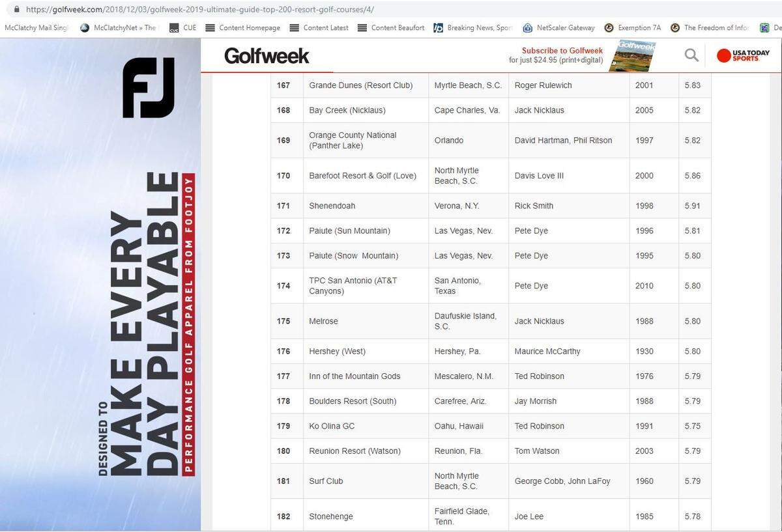Click rating '5.75' for Ko Olina
782x532 pixels.
point(692,426)
